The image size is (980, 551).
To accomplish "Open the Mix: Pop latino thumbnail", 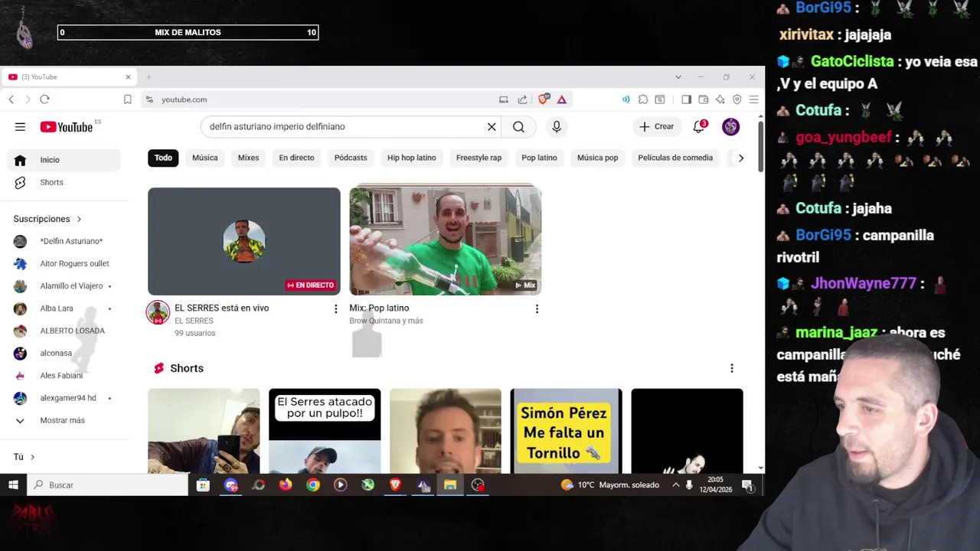I will coord(446,240).
